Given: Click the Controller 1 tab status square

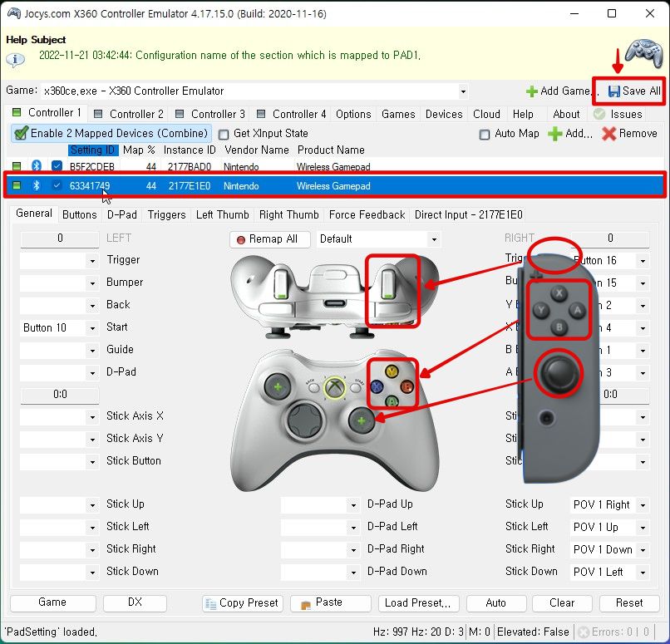Looking at the screenshot, I should click(17, 112).
